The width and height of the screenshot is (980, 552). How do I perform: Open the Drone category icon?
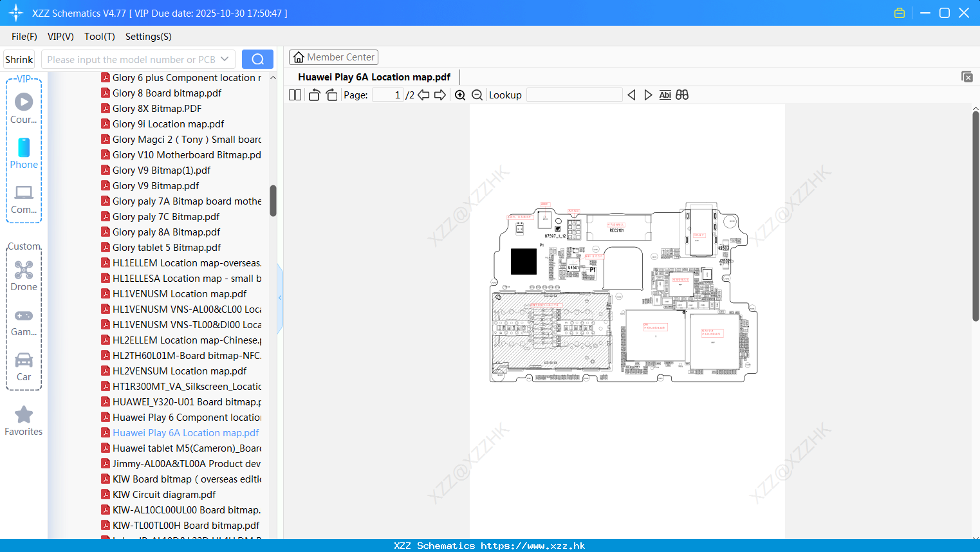pos(24,276)
